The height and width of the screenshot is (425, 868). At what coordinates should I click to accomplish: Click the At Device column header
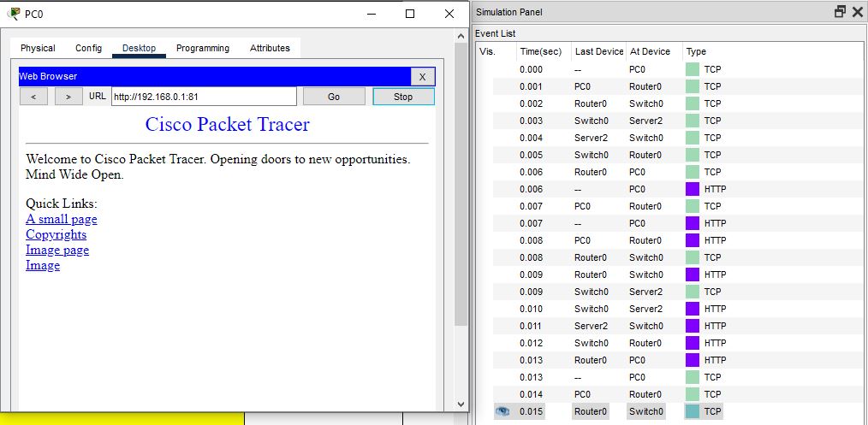654,51
